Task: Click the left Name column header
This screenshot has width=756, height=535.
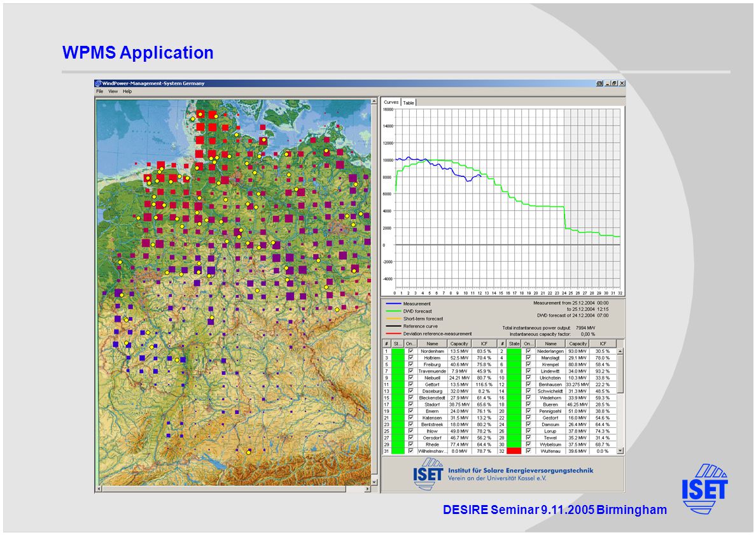Action: point(432,344)
